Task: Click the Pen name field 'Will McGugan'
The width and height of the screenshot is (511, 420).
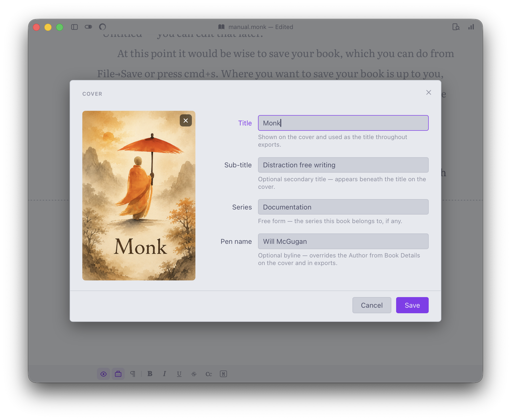Action: tap(343, 241)
